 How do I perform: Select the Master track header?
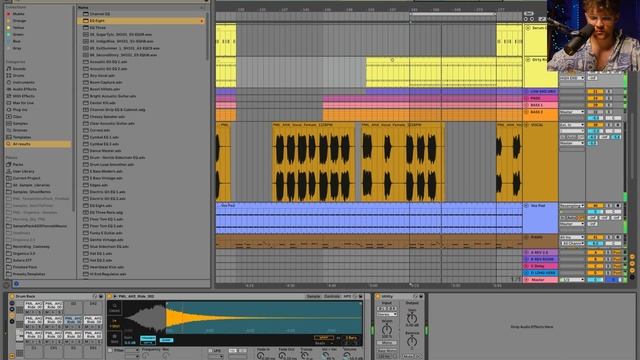point(541,280)
